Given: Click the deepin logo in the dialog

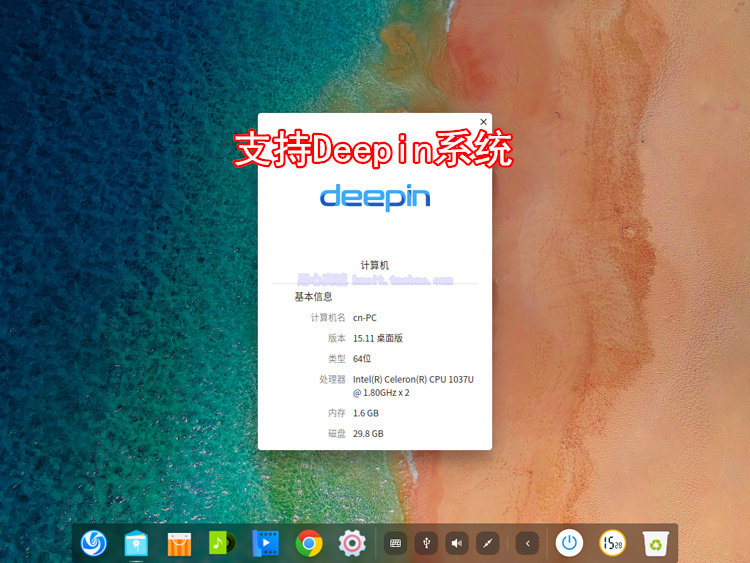Looking at the screenshot, I should [375, 197].
